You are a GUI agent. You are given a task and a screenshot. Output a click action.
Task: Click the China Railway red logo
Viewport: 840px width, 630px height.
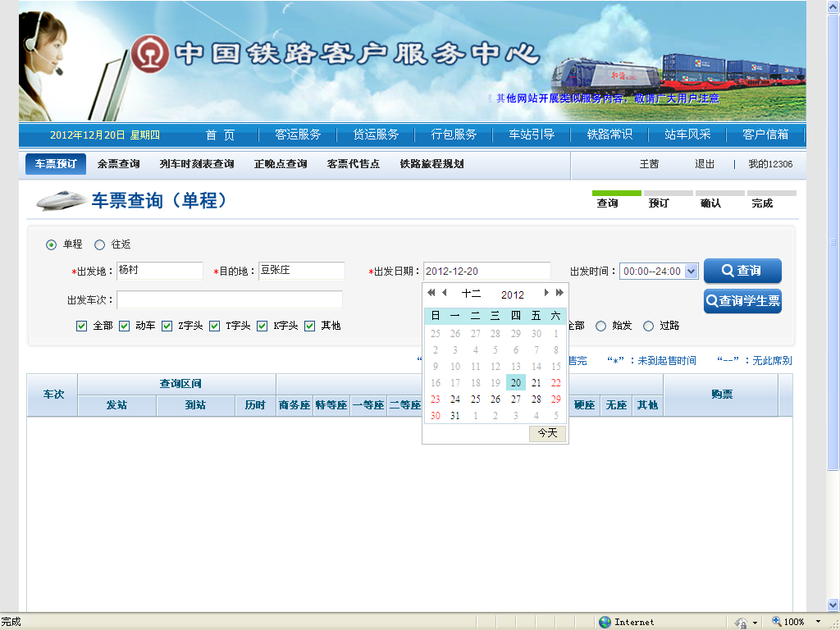tap(150, 54)
